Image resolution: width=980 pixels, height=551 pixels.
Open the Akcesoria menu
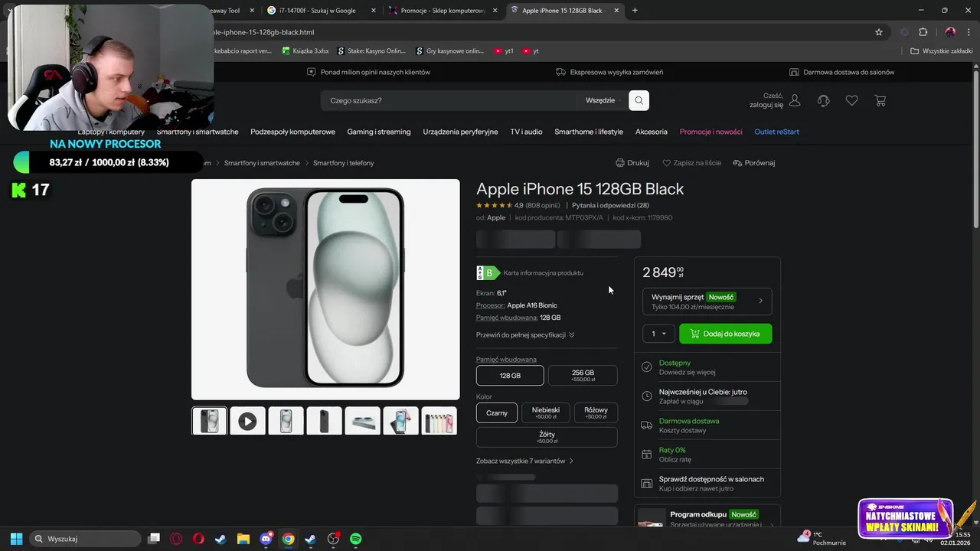pyautogui.click(x=652, y=132)
